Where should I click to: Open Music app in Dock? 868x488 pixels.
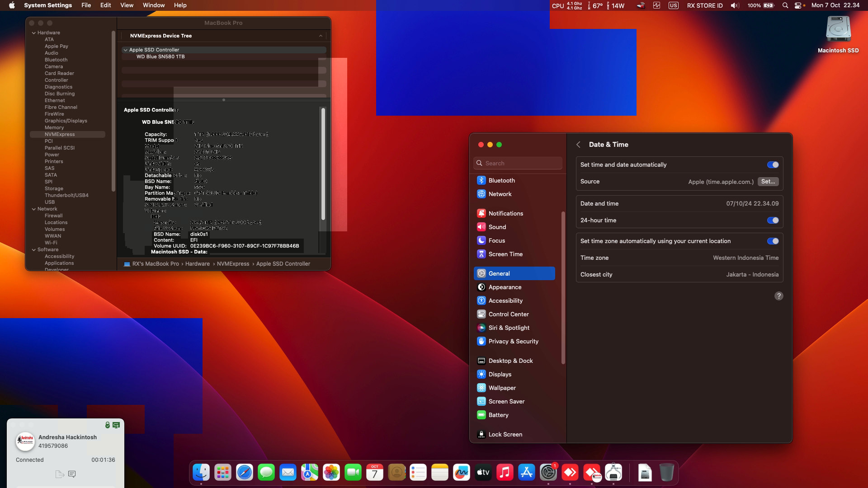coord(505,473)
